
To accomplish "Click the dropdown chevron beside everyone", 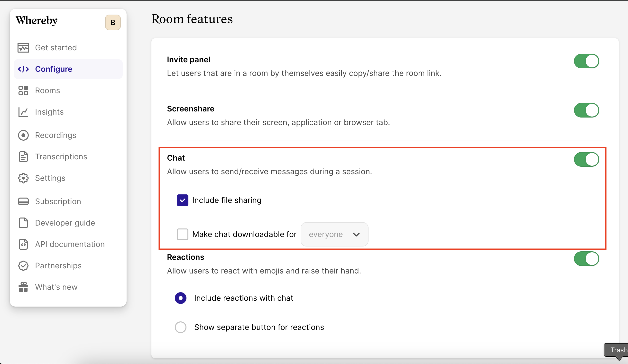I will [356, 234].
